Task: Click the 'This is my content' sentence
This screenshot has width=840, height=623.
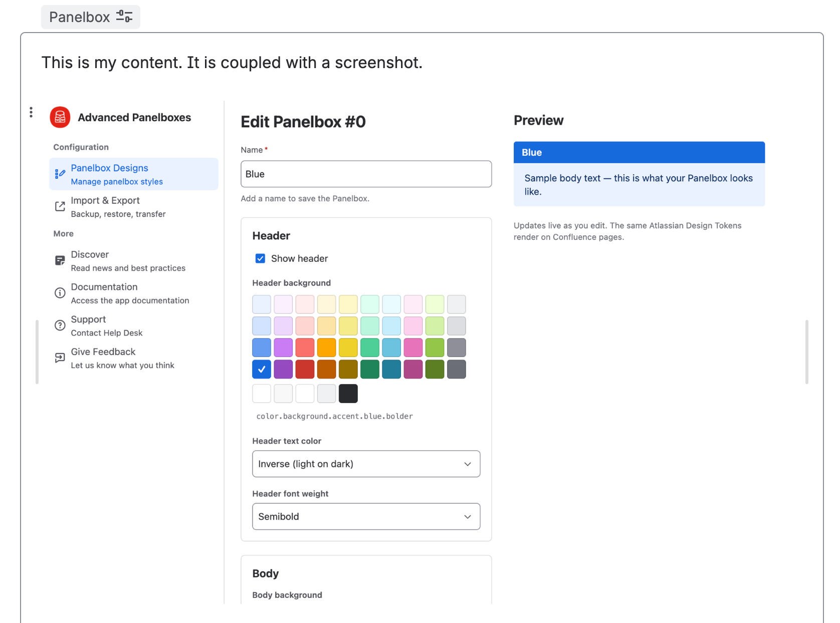Action: (232, 63)
